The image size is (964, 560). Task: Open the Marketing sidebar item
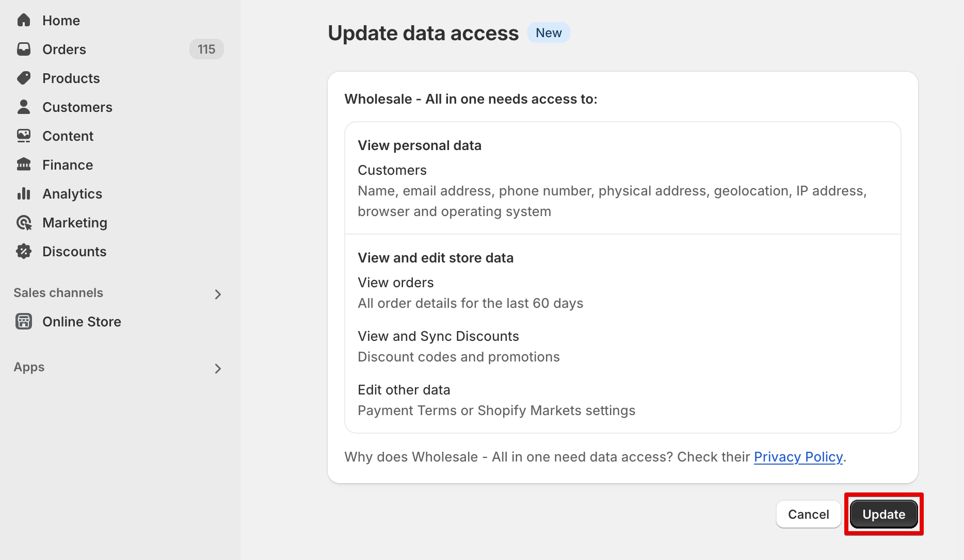coord(75,223)
